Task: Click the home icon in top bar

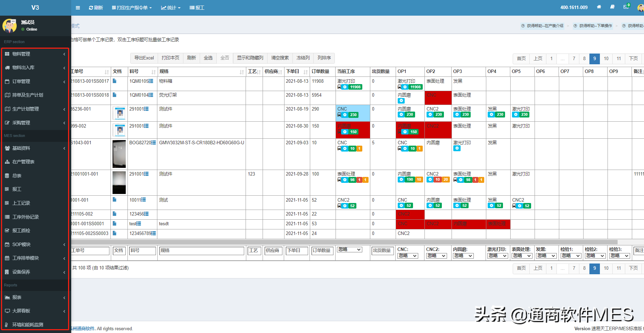Action: click(x=599, y=7)
